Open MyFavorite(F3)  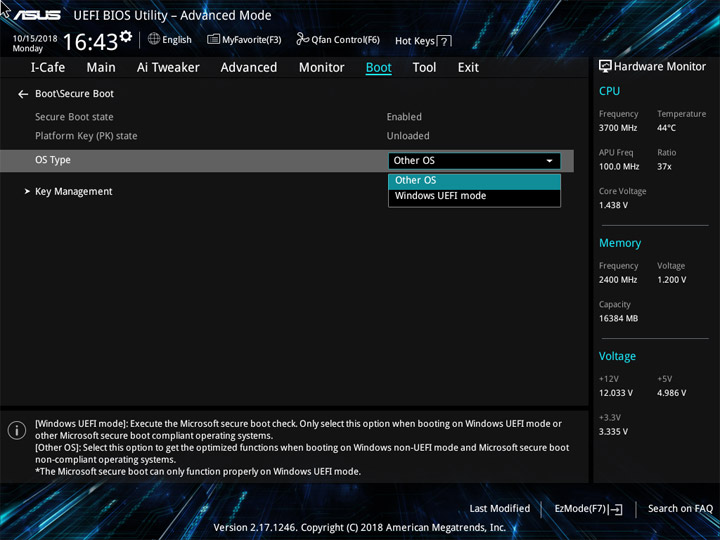click(x=252, y=39)
